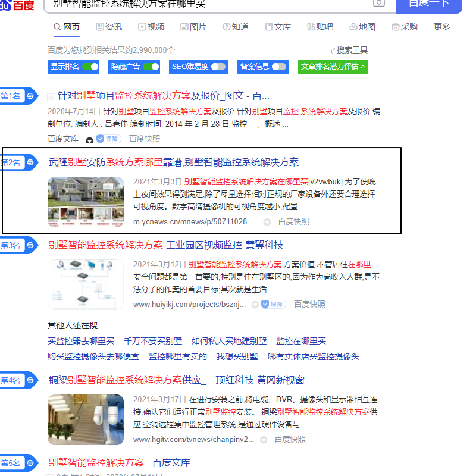Expand dropdown arrow next to huiyikj.com URL
The width and height of the screenshot is (476, 476).
(255, 305)
